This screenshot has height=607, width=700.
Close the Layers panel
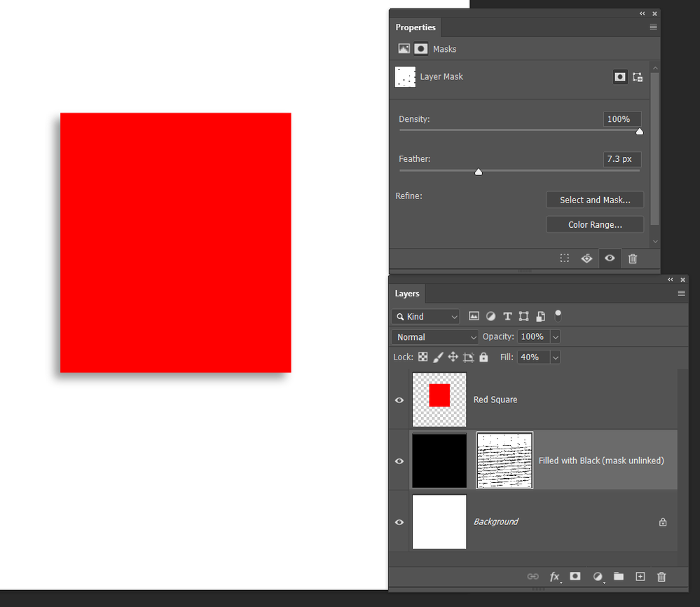[682, 280]
